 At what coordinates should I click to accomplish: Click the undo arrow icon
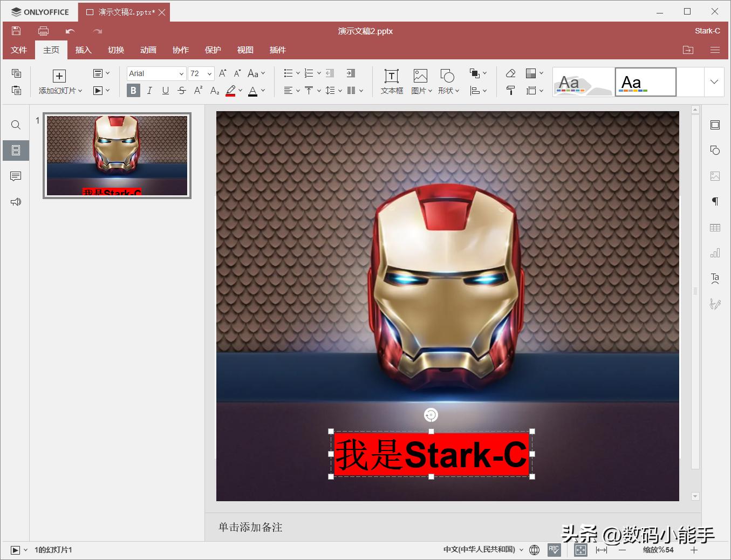pyautogui.click(x=70, y=31)
